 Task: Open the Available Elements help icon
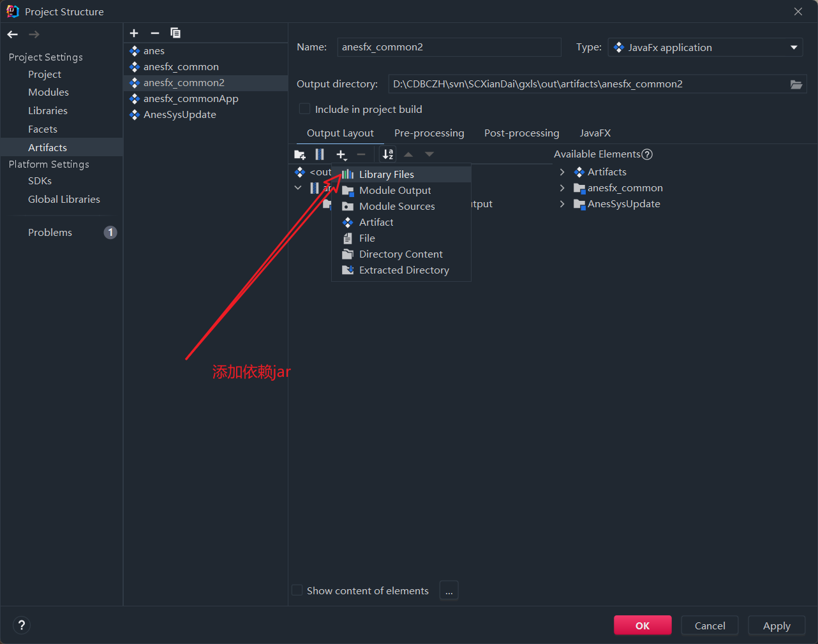pos(647,154)
